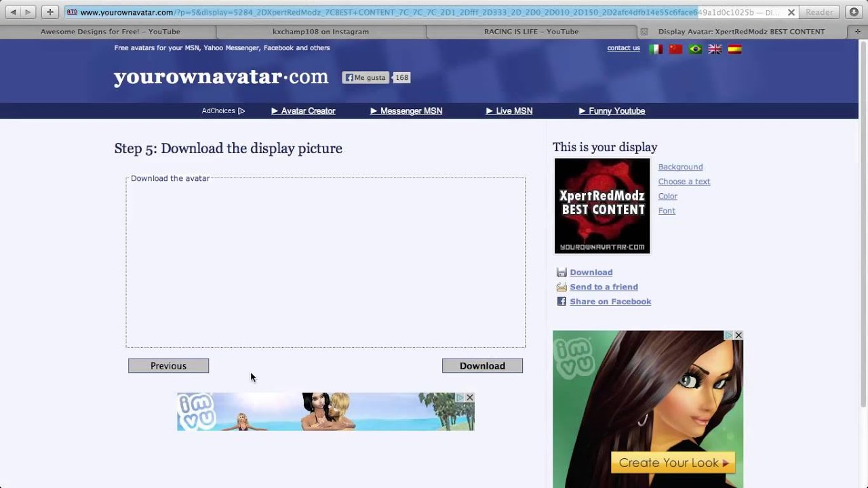Switch language with the Italian flag
Viewport: 868px width, 488px height.
point(656,49)
